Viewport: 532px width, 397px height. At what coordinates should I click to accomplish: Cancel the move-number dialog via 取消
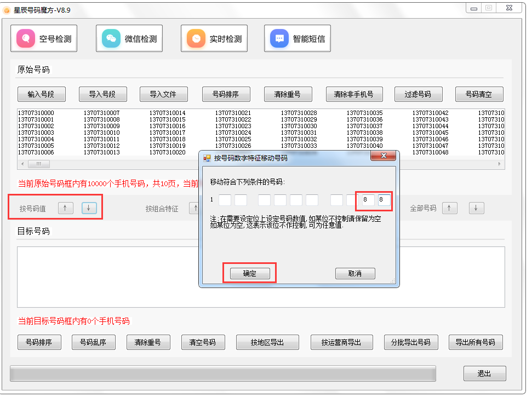pos(355,273)
